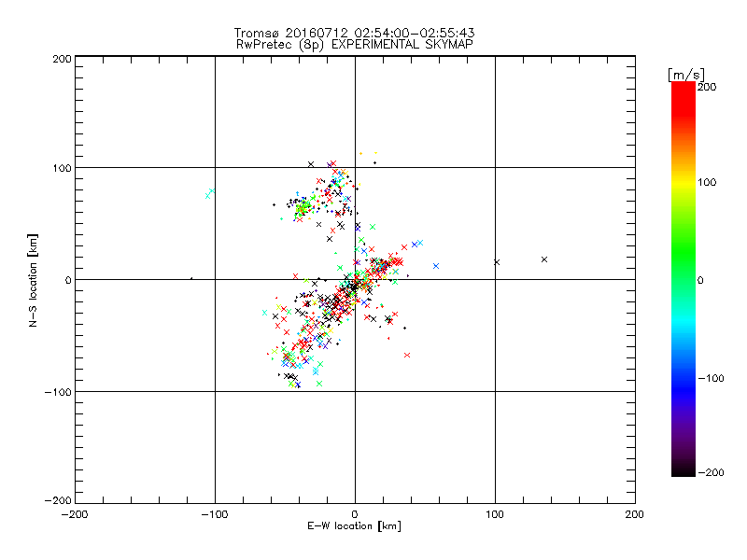Click the y-axis tick label '200' at top

[62, 59]
